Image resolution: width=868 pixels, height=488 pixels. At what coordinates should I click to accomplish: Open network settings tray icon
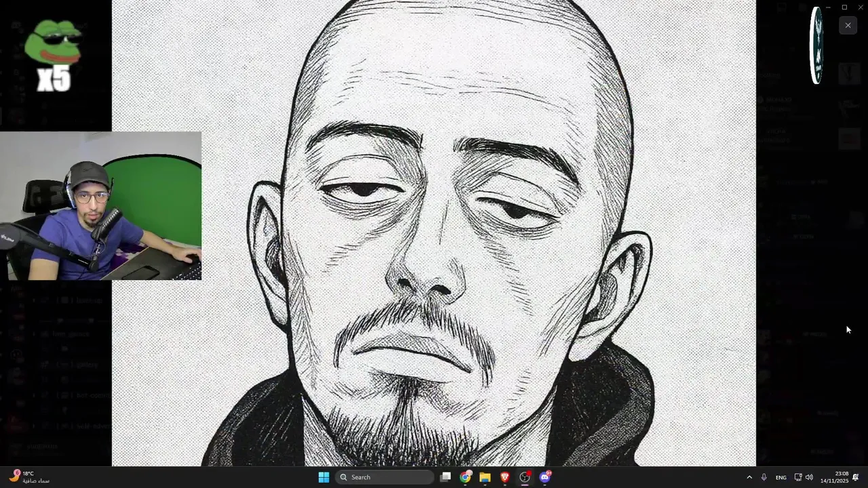[x=798, y=477]
